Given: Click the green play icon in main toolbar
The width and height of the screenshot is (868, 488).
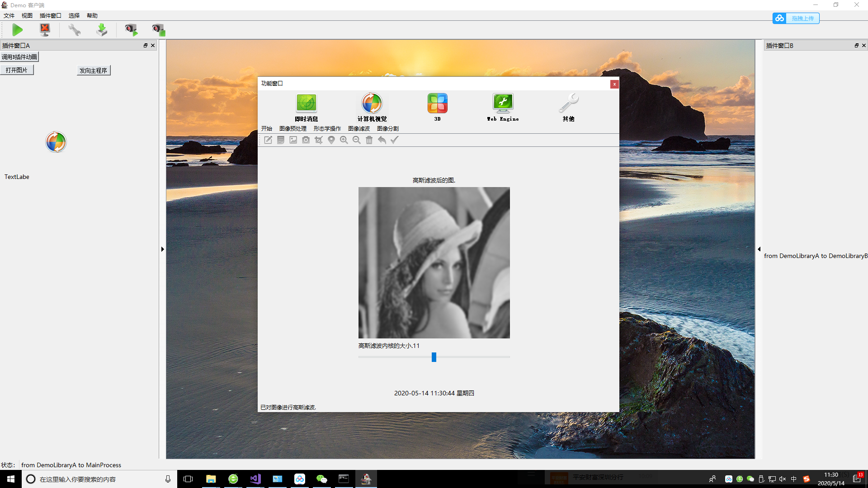Looking at the screenshot, I should [17, 30].
